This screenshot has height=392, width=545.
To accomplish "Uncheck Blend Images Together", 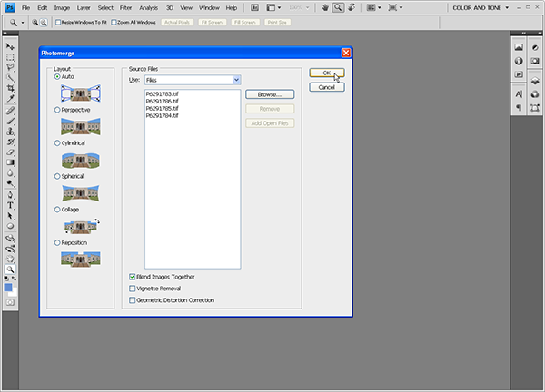I will [x=132, y=277].
